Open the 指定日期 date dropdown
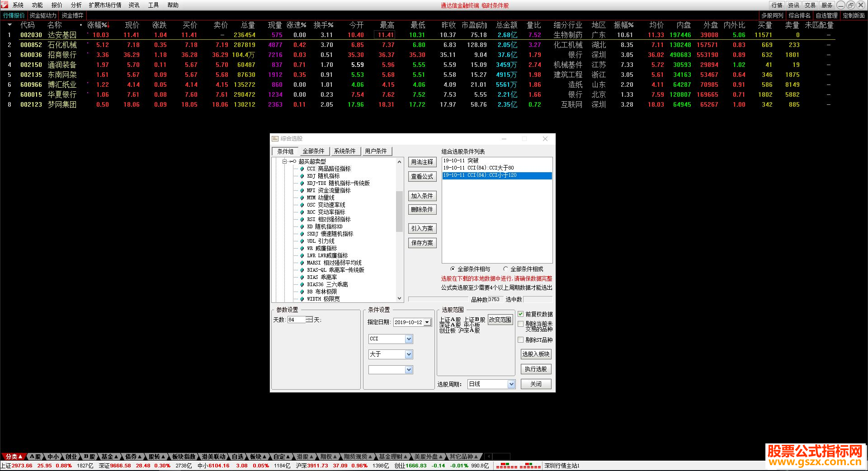The width and height of the screenshot is (868, 471). click(427, 322)
